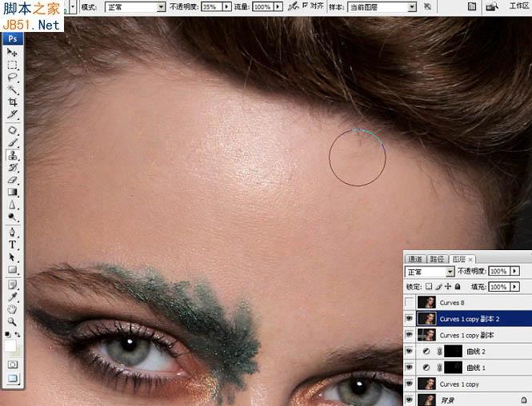Open the options bar 不透明度 slider arrow
The height and width of the screenshot is (406, 532).
point(226,6)
